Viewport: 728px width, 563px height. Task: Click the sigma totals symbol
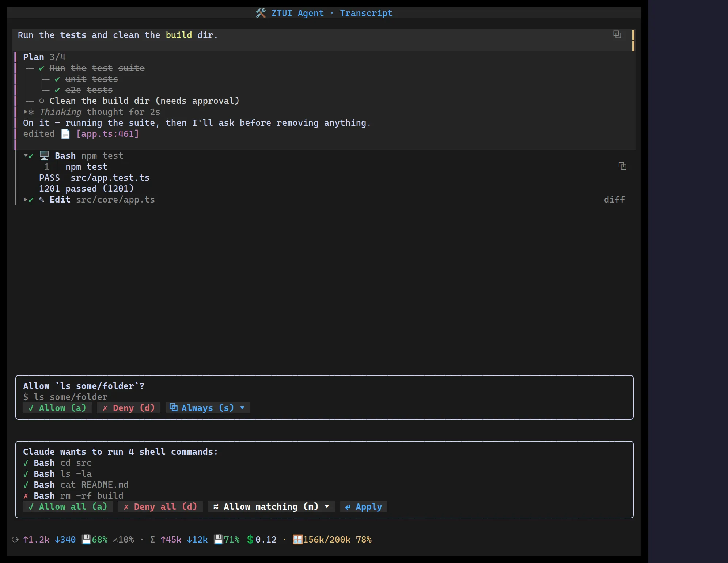(152, 540)
